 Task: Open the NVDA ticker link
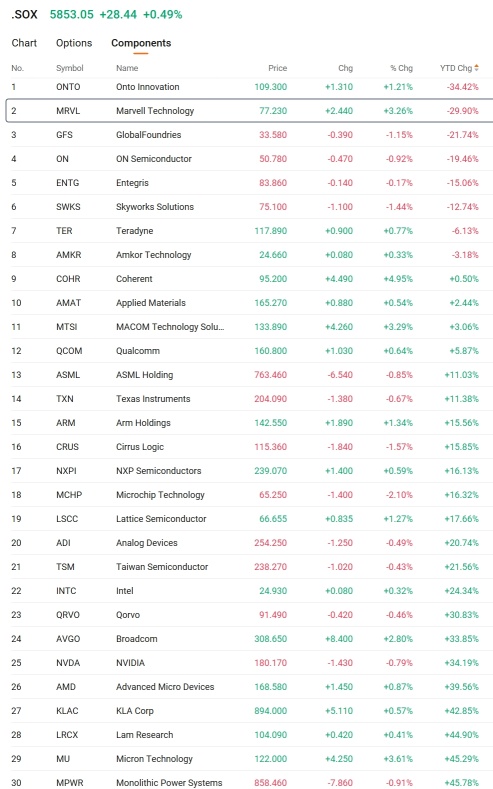pyautogui.click(x=68, y=663)
